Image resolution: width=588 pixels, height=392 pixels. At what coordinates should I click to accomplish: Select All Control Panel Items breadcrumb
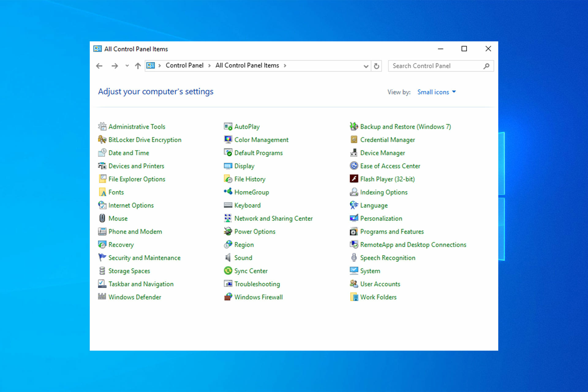tap(247, 66)
